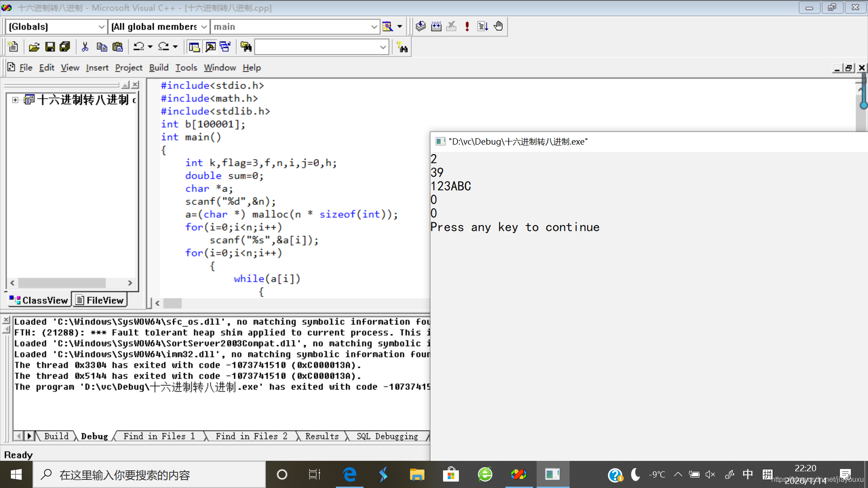This screenshot has height=488, width=868.
Task: Click the Build icon in build toolbar
Action: 436,26
